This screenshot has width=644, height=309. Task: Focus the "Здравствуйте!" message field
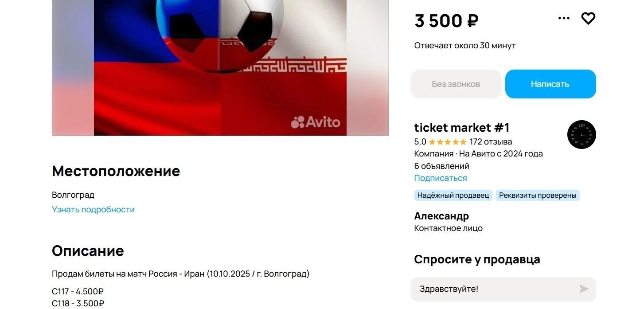point(492,289)
